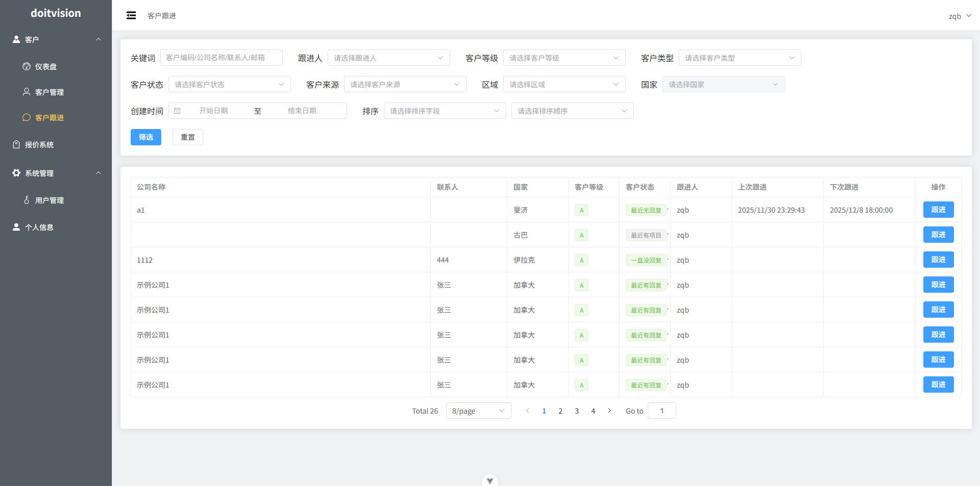Open the 报价系统 menu item
Image resolution: width=980 pixels, height=486 pixels.
[x=56, y=144]
